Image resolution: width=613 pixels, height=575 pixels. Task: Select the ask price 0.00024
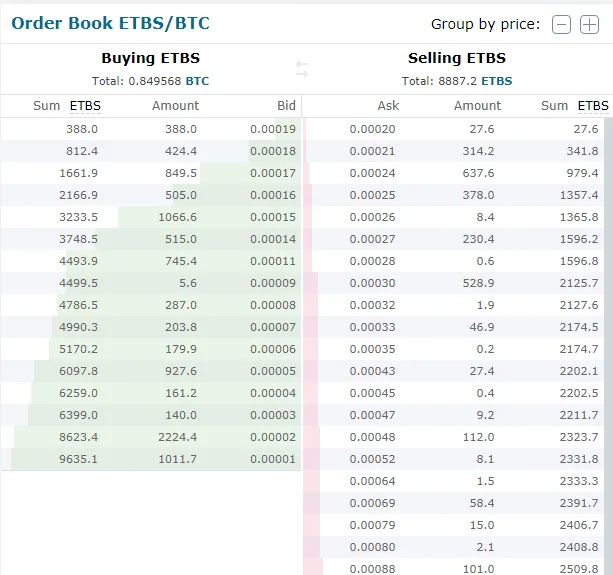tap(372, 173)
